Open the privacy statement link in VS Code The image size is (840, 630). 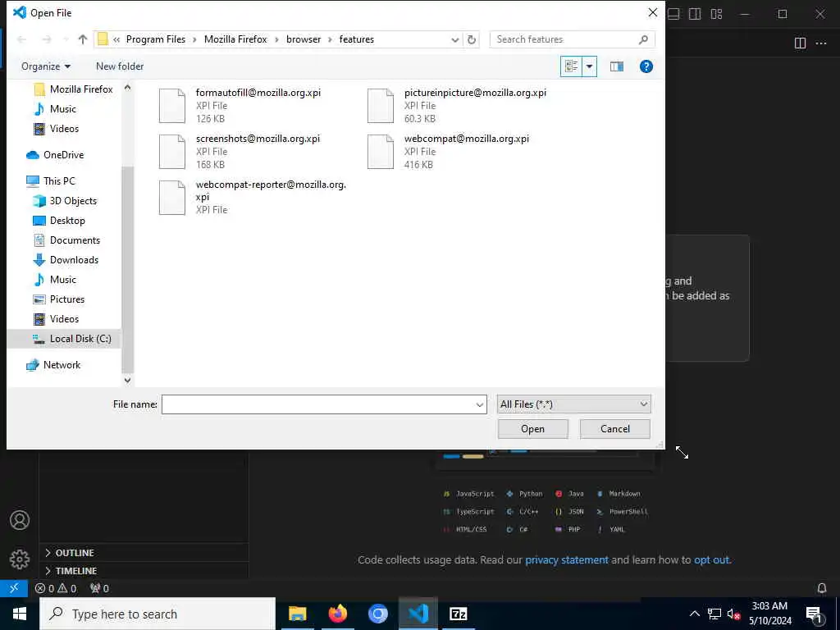566,559
